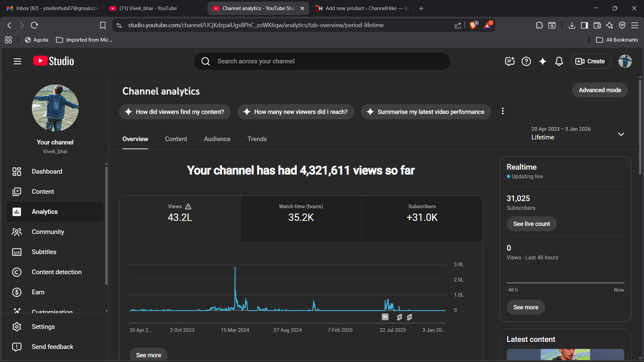Open the three-dot more options menu

503,111
